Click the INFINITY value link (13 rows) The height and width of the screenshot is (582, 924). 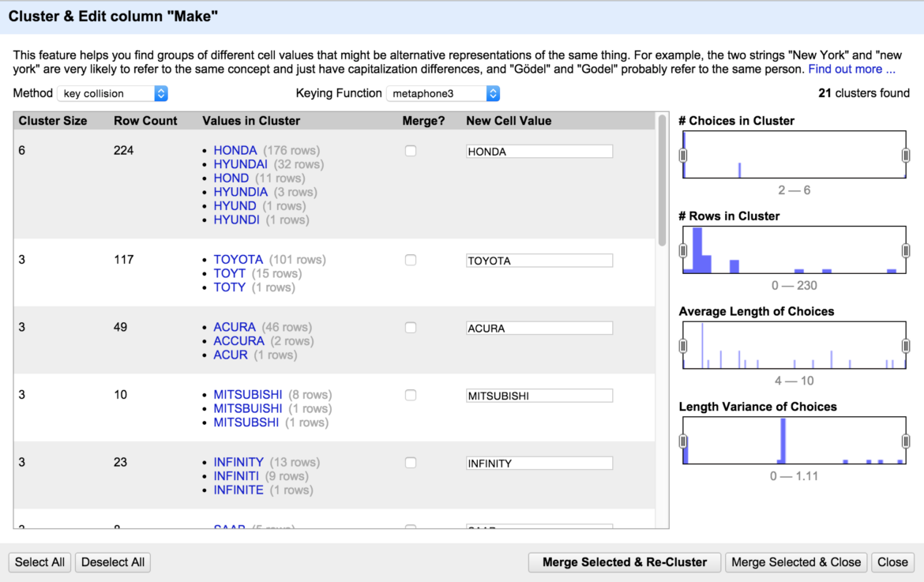tap(238, 463)
